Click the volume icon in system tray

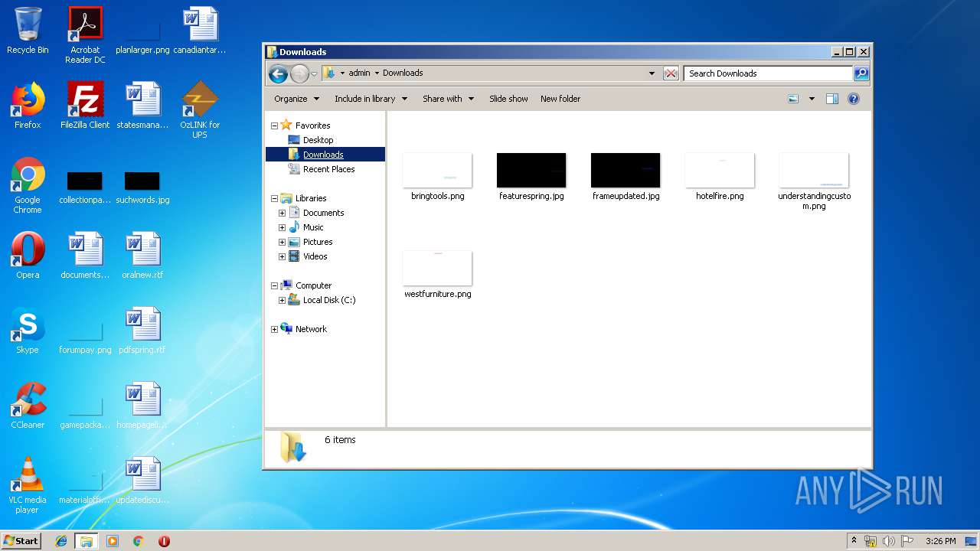pos(889,541)
